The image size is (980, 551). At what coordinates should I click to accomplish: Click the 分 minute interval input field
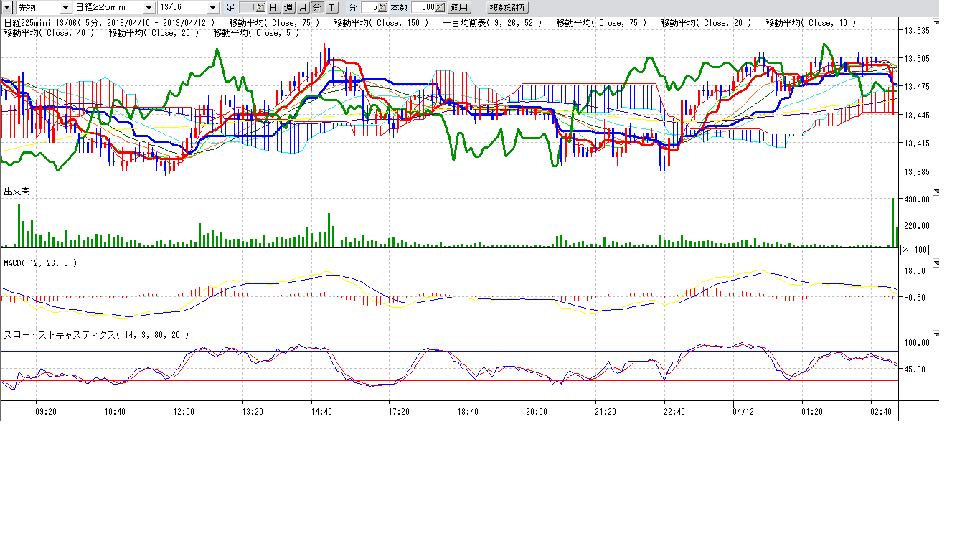click(369, 7)
